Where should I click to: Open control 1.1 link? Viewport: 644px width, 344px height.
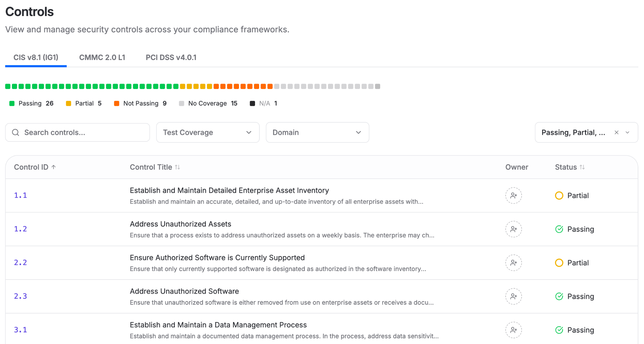(x=20, y=195)
